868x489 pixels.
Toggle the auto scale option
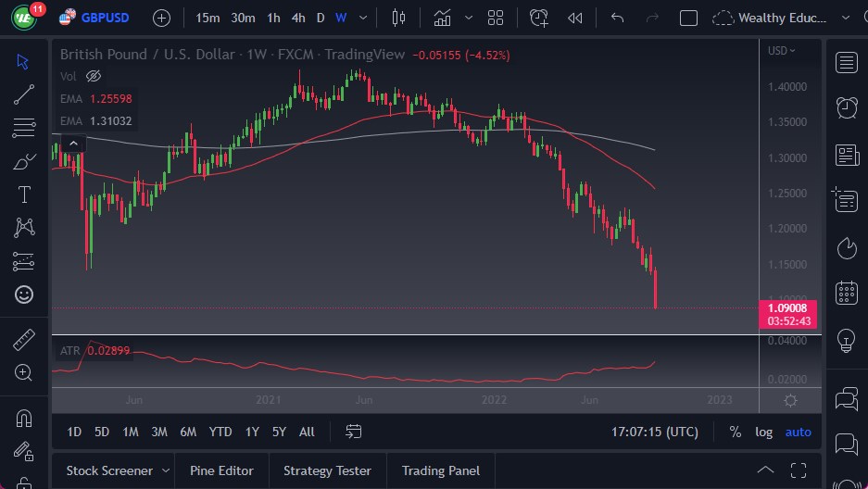(798, 432)
